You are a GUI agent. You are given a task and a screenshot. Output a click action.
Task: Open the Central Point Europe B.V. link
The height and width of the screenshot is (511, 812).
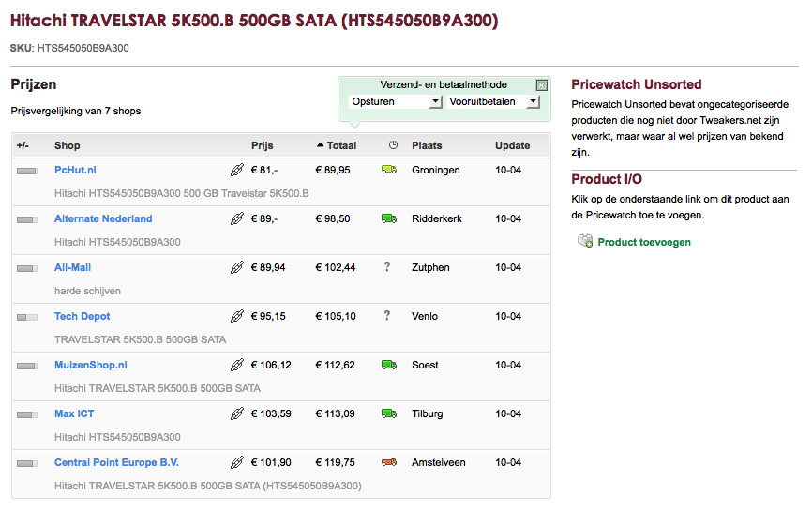116,462
